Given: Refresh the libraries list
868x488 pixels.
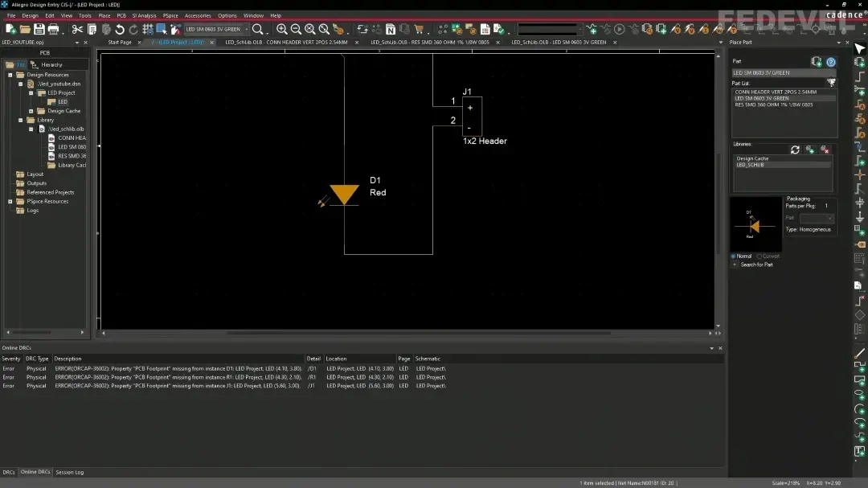Looking at the screenshot, I should 795,150.
